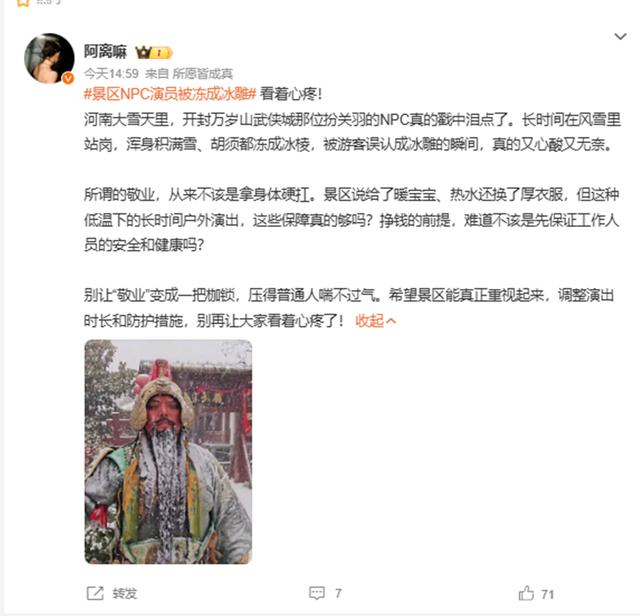Open the 今天14:59 post timestamp
The height and width of the screenshot is (616, 640).
(x=111, y=73)
